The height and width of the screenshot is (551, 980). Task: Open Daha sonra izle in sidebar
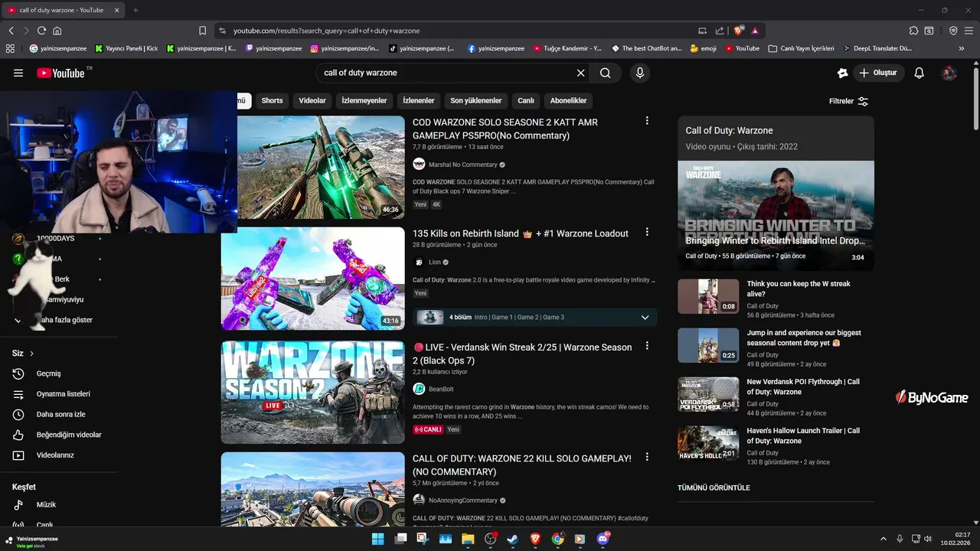(58, 414)
